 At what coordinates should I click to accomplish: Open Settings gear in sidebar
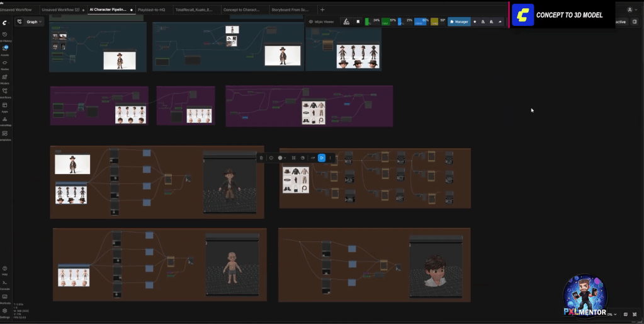pos(5,313)
